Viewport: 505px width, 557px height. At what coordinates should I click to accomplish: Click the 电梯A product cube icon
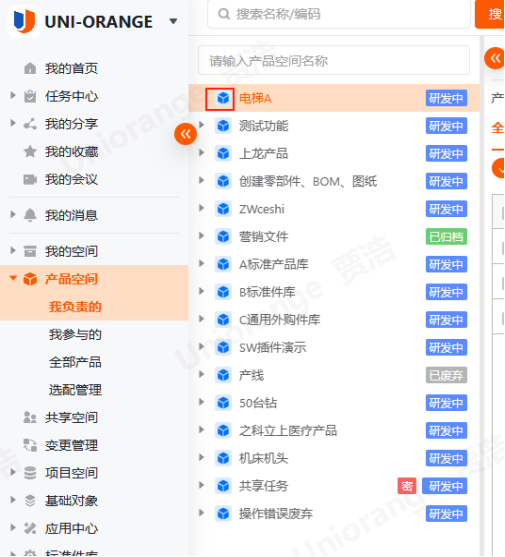pos(223,98)
